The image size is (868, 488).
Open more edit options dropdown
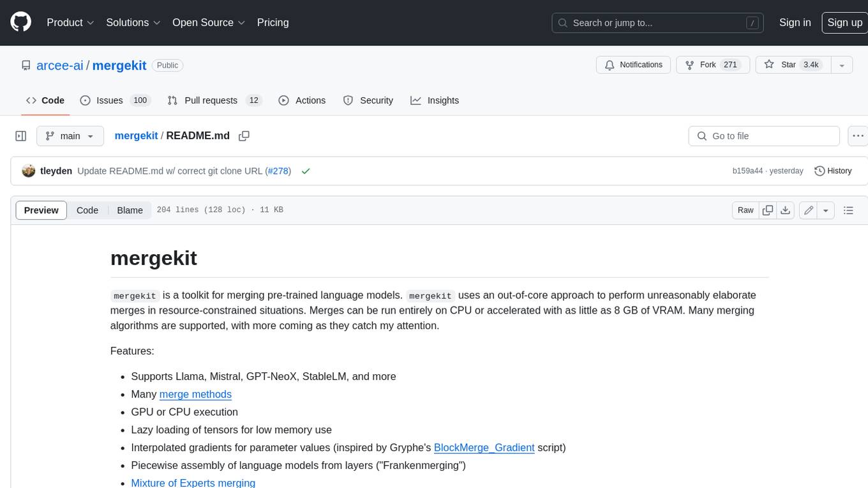pyautogui.click(x=826, y=210)
